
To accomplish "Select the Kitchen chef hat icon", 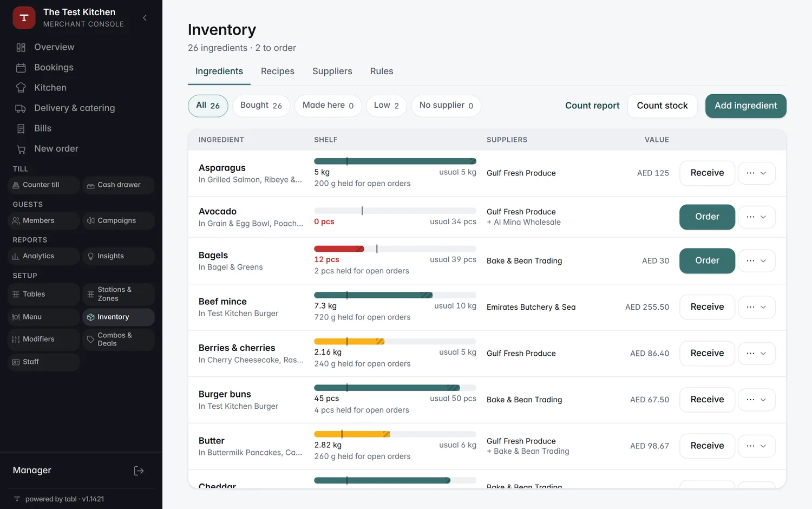I will pyautogui.click(x=21, y=88).
